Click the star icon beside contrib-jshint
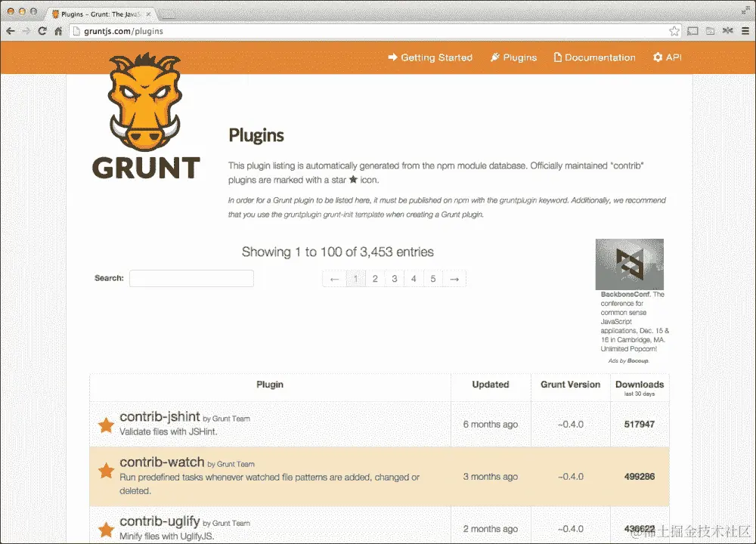 point(106,425)
